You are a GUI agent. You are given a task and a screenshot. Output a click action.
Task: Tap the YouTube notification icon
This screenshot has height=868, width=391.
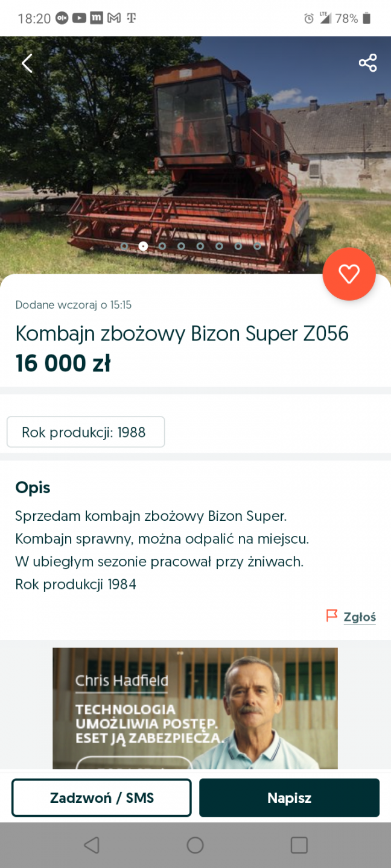click(x=79, y=18)
